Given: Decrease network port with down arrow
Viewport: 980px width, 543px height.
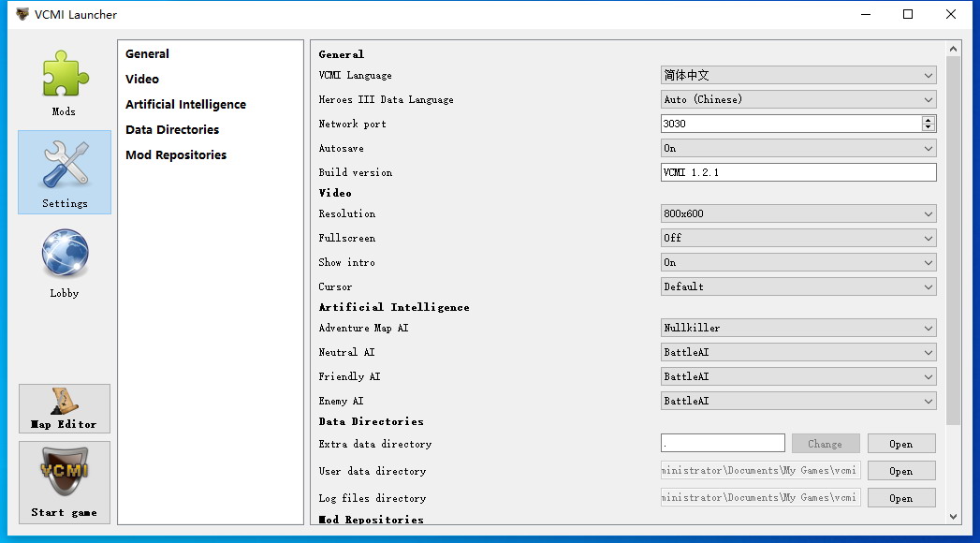Looking at the screenshot, I should (929, 127).
